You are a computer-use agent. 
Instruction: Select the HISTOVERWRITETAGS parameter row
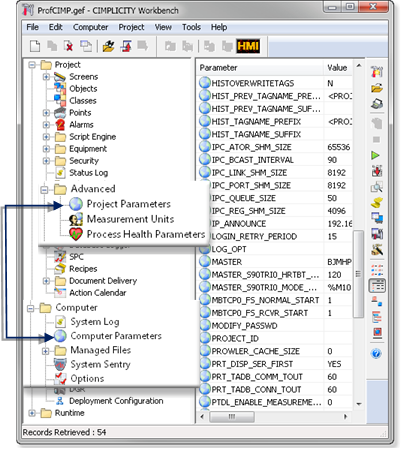point(275,83)
